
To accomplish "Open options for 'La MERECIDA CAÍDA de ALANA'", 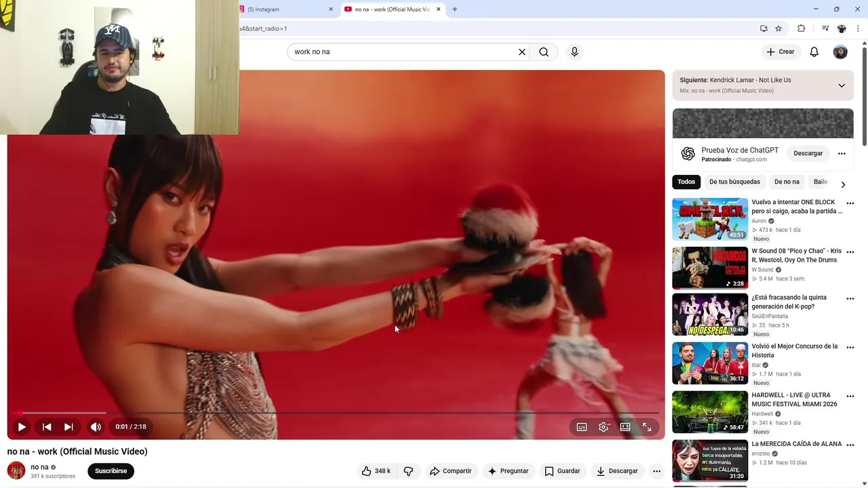I will [850, 445].
